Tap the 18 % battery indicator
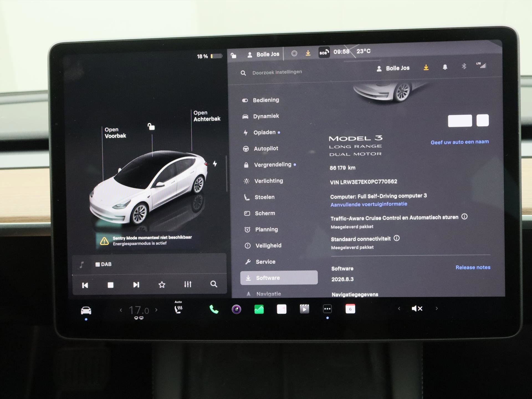532x399 pixels. (x=210, y=56)
